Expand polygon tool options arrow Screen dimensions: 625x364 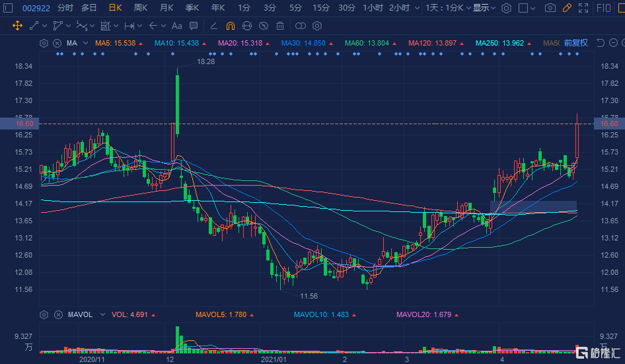click(x=69, y=26)
